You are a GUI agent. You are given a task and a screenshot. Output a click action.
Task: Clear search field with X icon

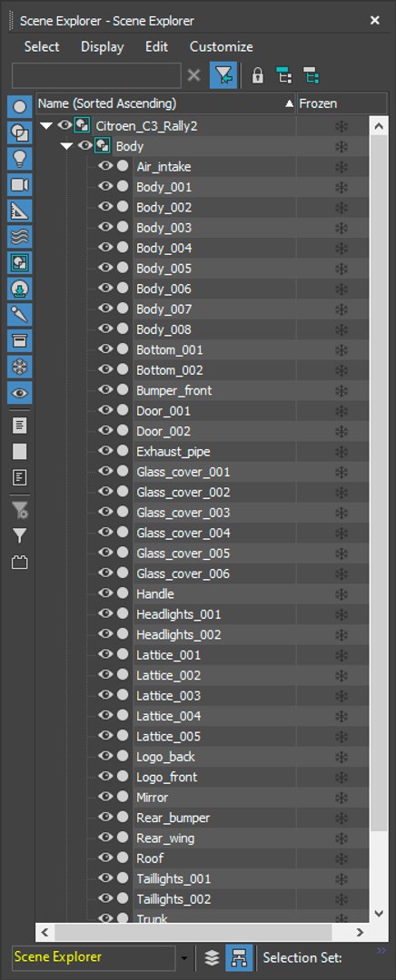(x=194, y=75)
